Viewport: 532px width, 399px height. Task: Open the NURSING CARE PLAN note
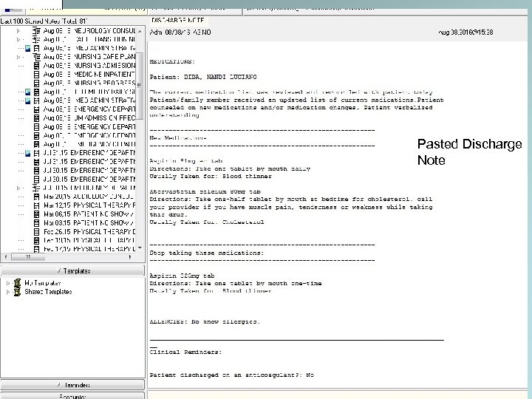89,57
